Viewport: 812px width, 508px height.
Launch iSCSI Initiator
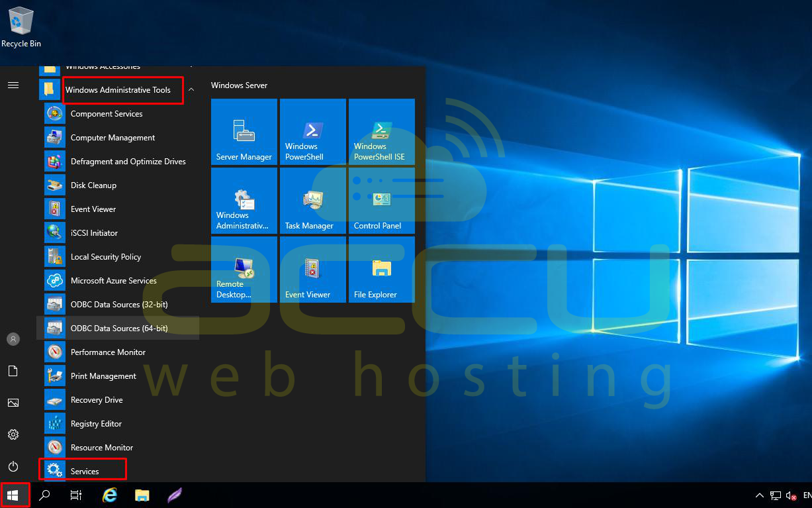[119, 233]
